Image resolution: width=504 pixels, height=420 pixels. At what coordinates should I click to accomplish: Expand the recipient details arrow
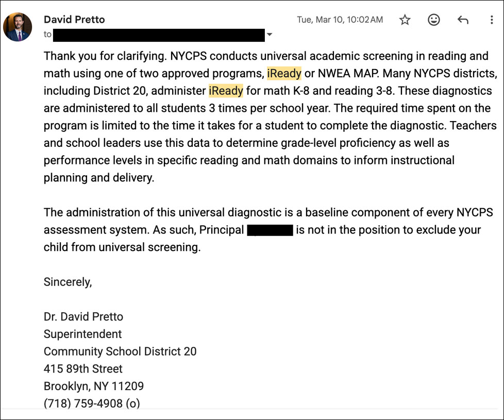point(269,35)
